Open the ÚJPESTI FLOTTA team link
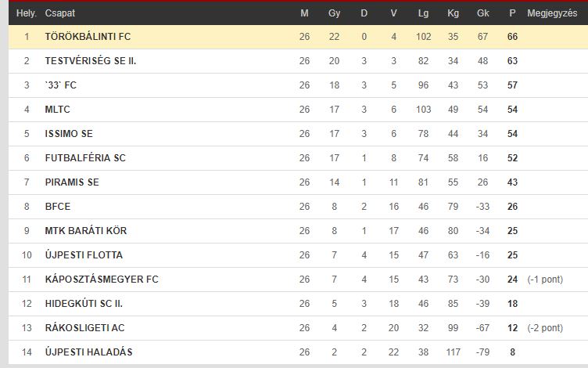 [x=84, y=255]
